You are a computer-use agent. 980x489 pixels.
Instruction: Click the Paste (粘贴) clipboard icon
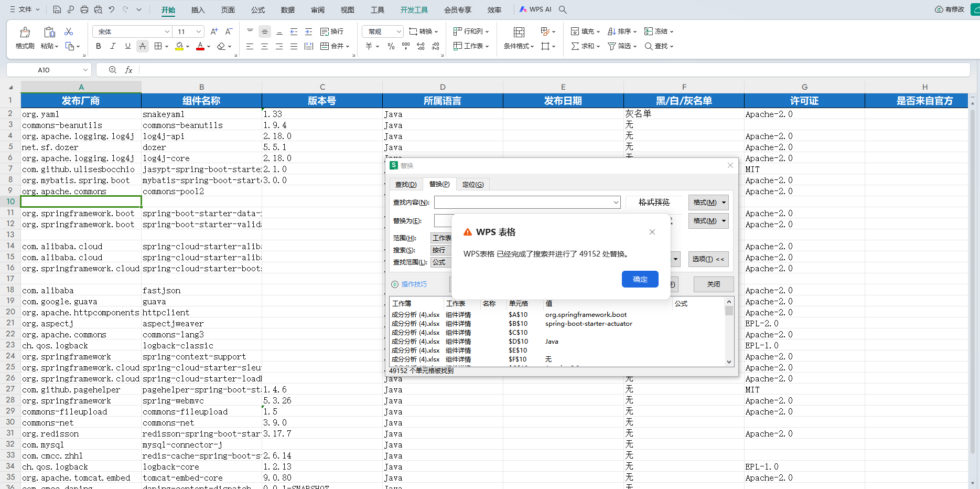click(49, 32)
